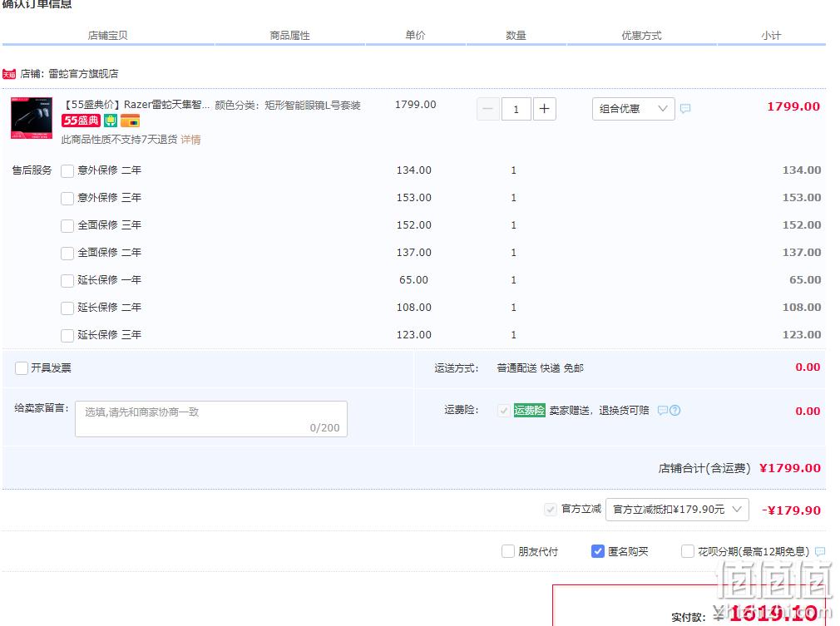
Task: Check the 全面保修 三年 service checkbox
Action: coord(67,225)
